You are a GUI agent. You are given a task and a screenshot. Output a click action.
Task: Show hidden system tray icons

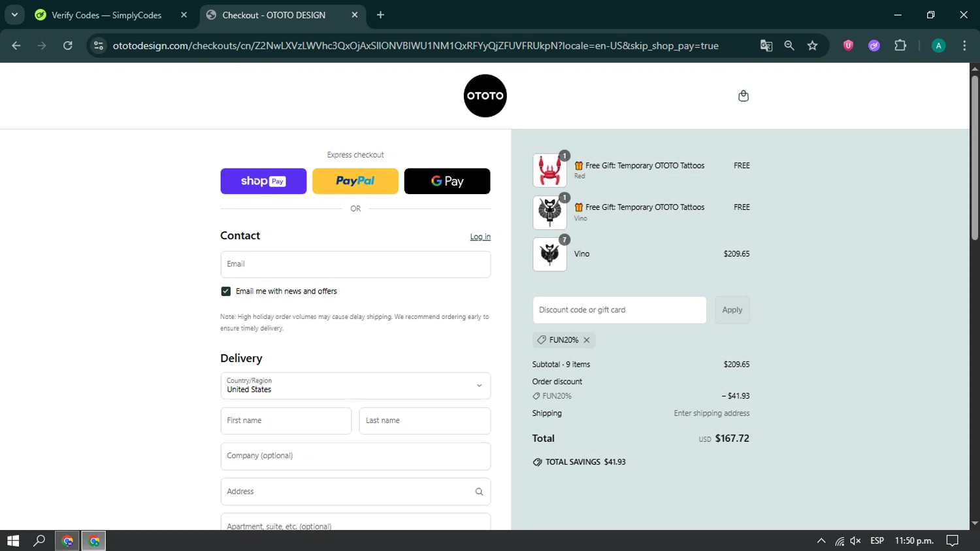tap(821, 541)
